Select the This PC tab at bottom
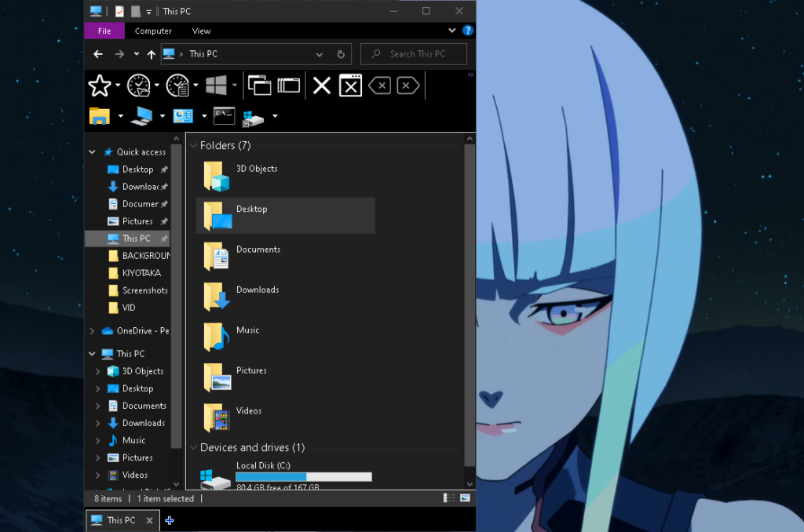This screenshot has height=532, width=804. pos(121,520)
